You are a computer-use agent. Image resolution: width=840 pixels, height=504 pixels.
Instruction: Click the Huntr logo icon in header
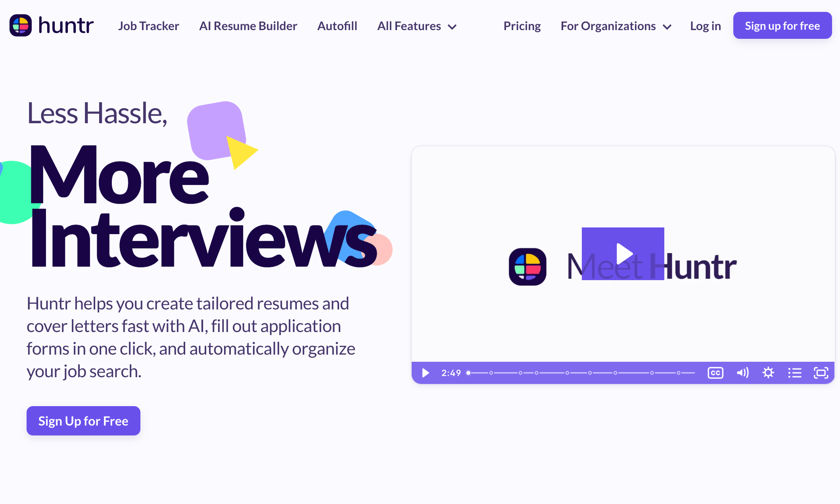point(21,25)
